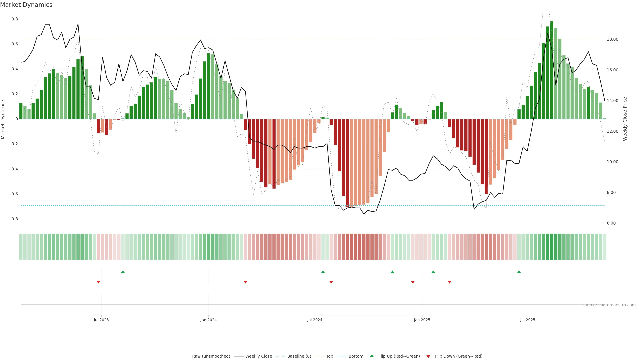Click the last red flip-down triangle in the marker row
The height and width of the screenshot is (362, 644).
449,282
